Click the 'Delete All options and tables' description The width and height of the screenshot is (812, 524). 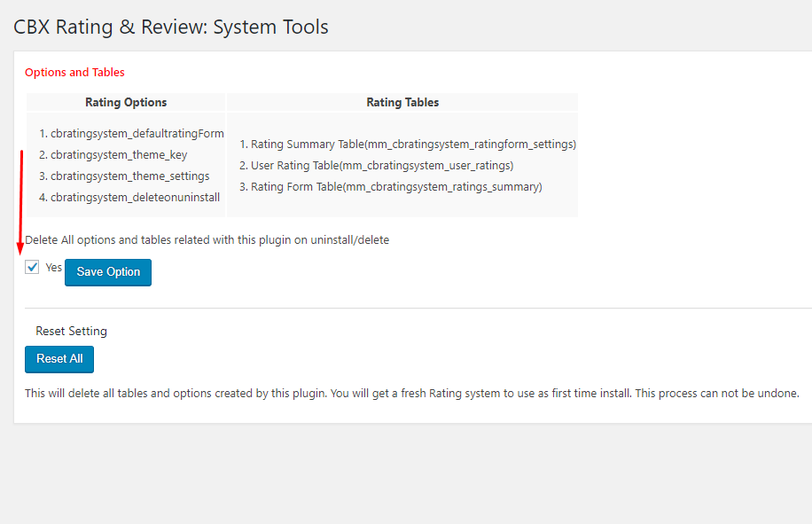click(x=207, y=240)
